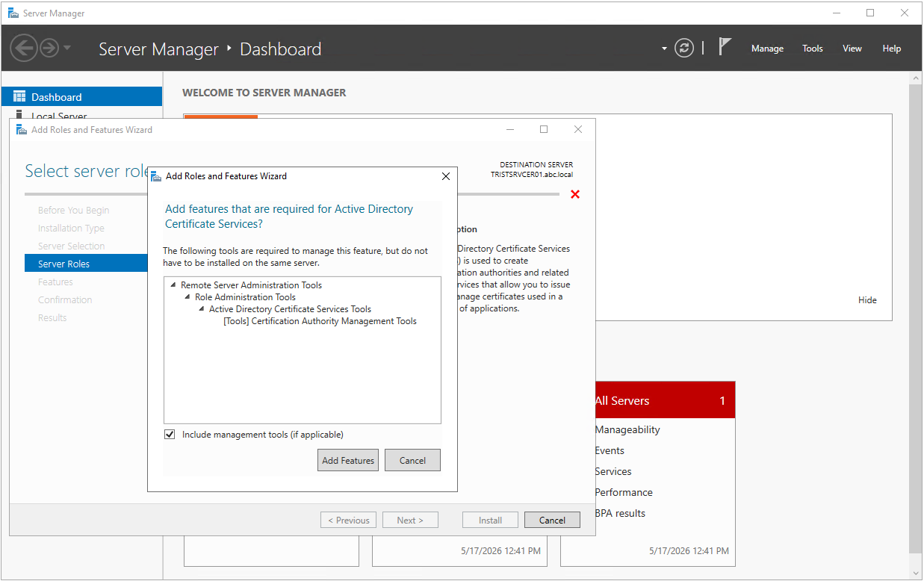Click the disabled Install button in wizard
The height and width of the screenshot is (581, 924).
coord(490,520)
